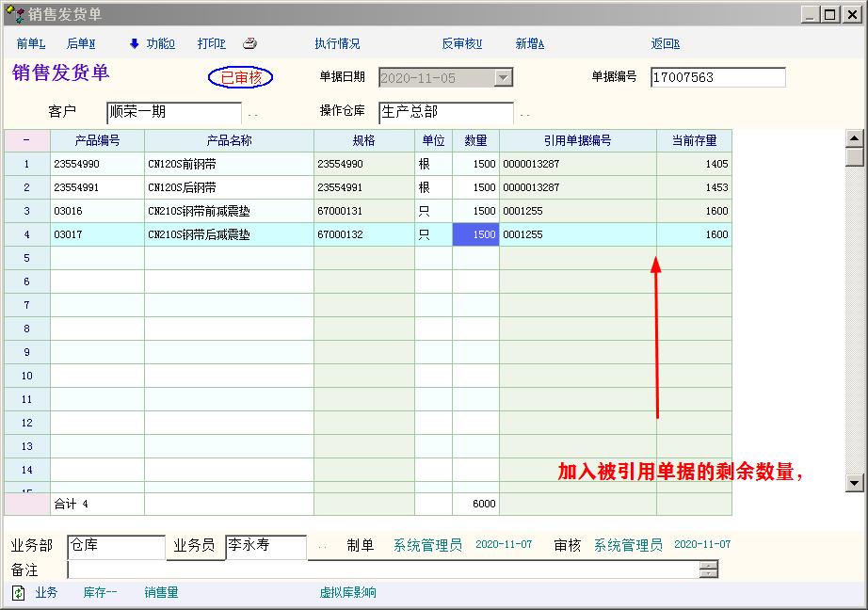The height and width of the screenshot is (610, 868).
Task: Click 新增 to add a new document
Action: tap(529, 43)
